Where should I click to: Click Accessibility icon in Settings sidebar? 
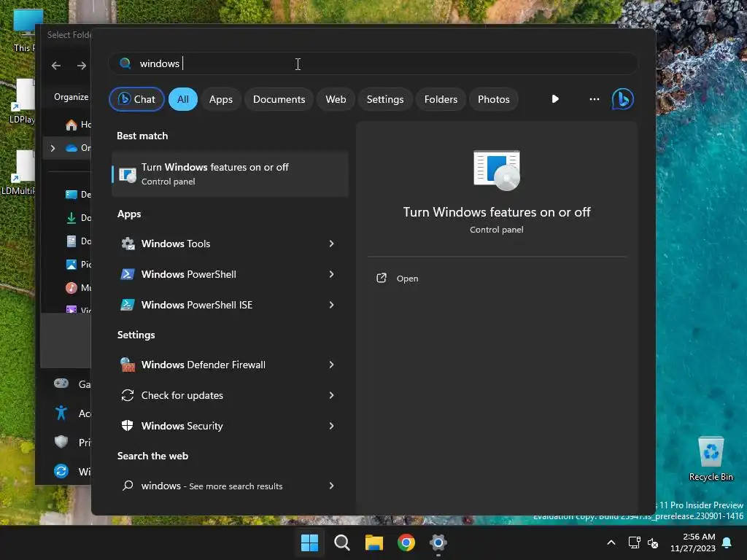[x=61, y=413]
